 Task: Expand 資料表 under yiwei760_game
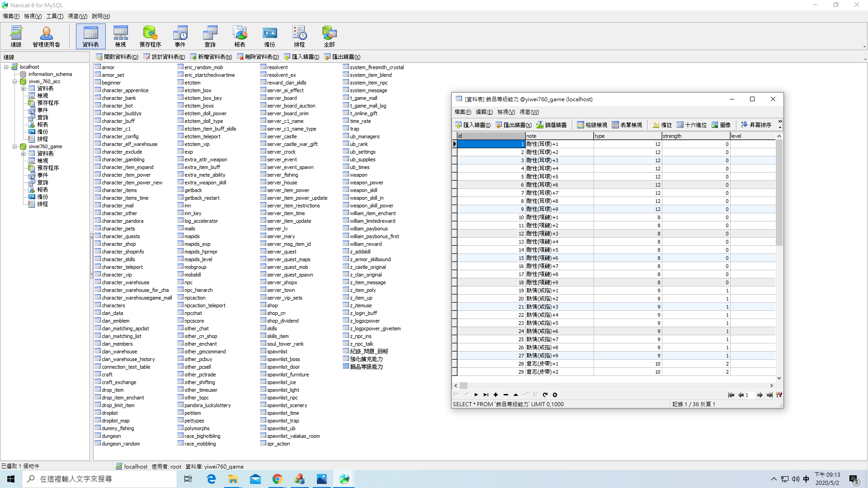pyautogui.click(x=24, y=154)
